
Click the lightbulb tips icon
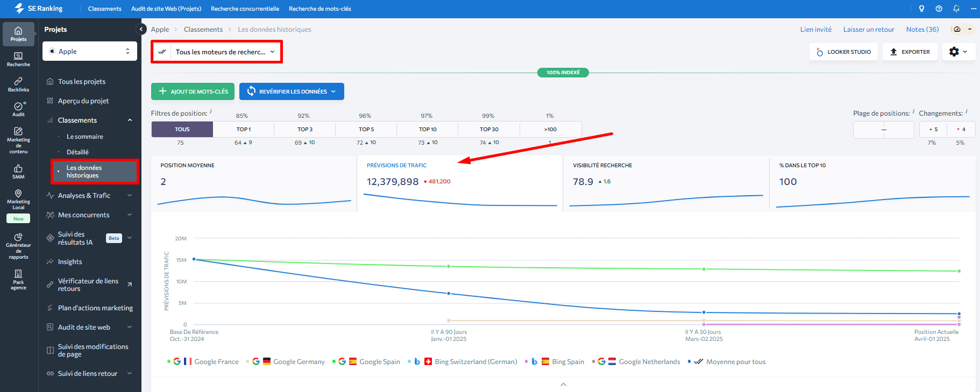click(x=921, y=9)
